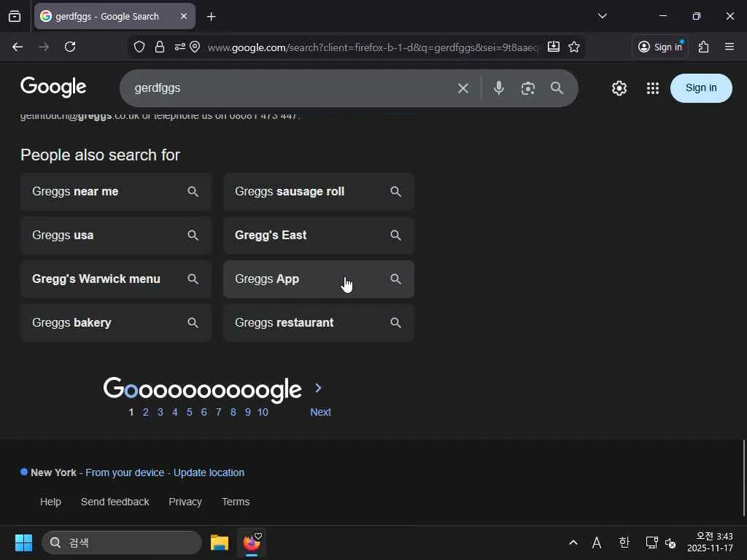Open File Explorer from taskbar
This screenshot has width=747, height=560.
tap(219, 542)
